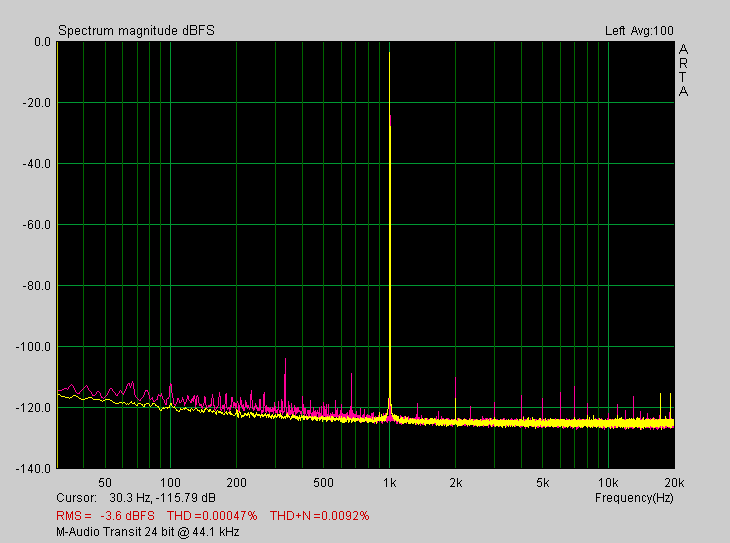The width and height of the screenshot is (730, 543).
Task: Click the Spectrum magnitude dBFS title
Action: click(136, 31)
